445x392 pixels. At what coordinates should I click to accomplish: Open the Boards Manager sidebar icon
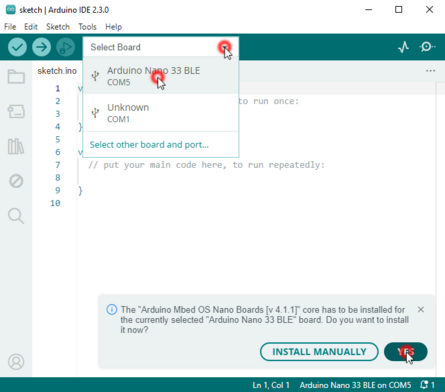16,111
